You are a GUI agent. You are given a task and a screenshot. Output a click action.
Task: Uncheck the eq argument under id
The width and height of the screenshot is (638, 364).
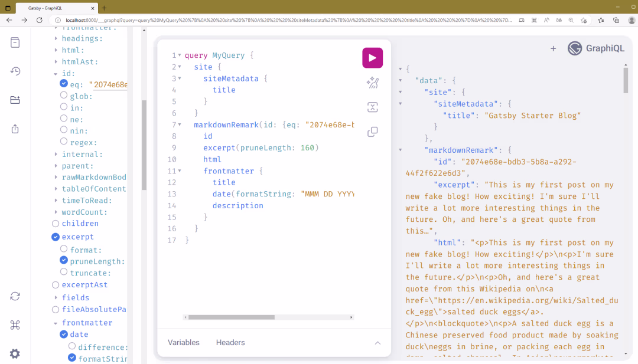(x=63, y=83)
